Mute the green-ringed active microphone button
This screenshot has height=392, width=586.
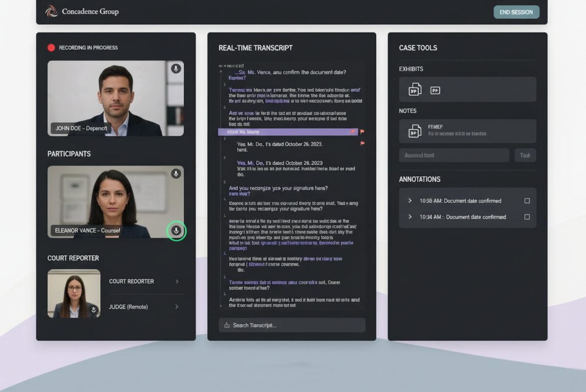click(x=176, y=231)
